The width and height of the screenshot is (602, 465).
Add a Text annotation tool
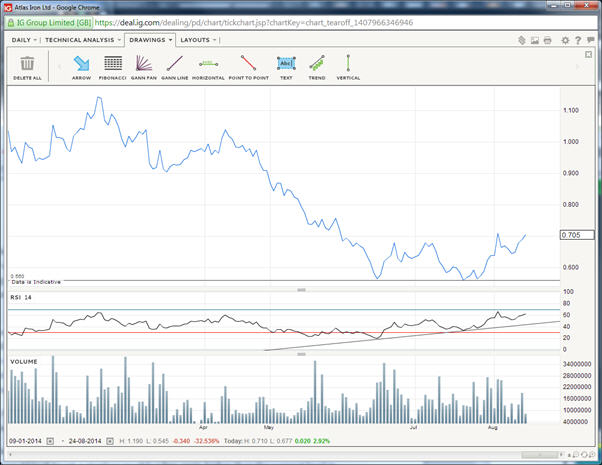[286, 64]
